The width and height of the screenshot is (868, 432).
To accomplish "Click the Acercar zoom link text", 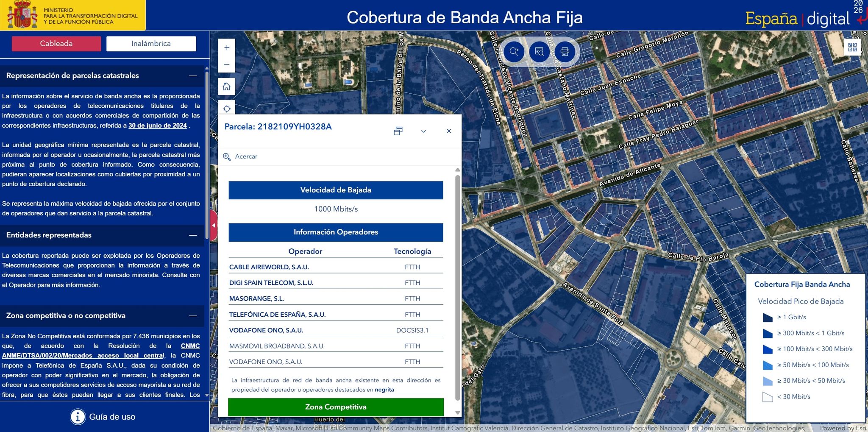I will (246, 156).
